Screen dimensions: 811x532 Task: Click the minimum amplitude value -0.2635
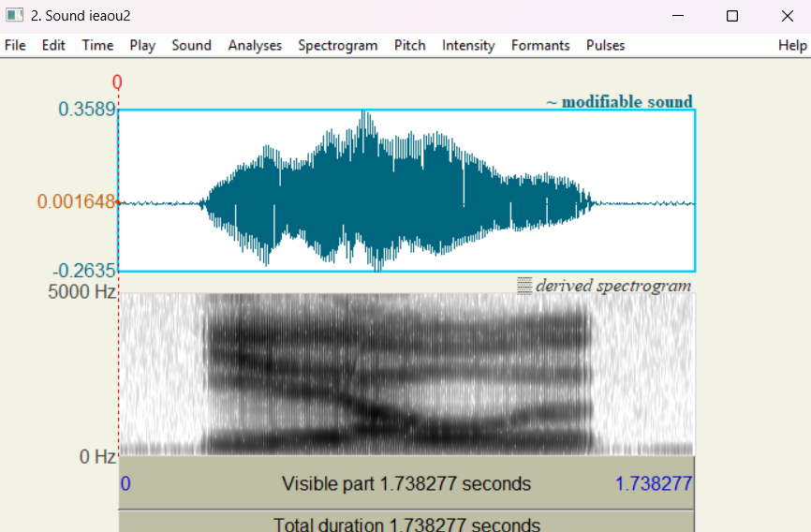coord(83,271)
